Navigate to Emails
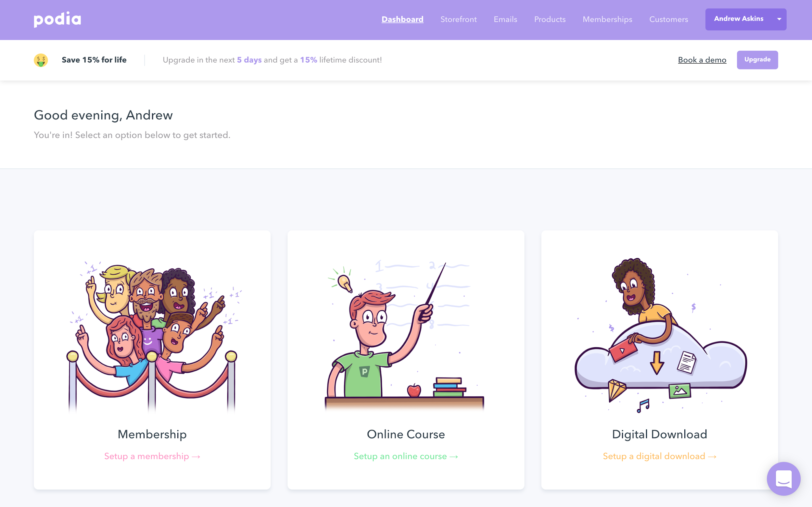Image resolution: width=812 pixels, height=507 pixels. [x=505, y=19]
